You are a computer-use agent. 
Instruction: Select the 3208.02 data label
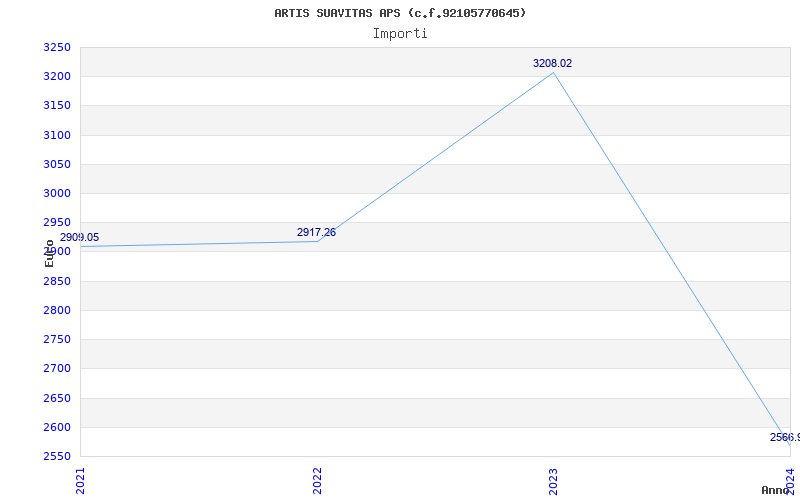click(x=553, y=63)
